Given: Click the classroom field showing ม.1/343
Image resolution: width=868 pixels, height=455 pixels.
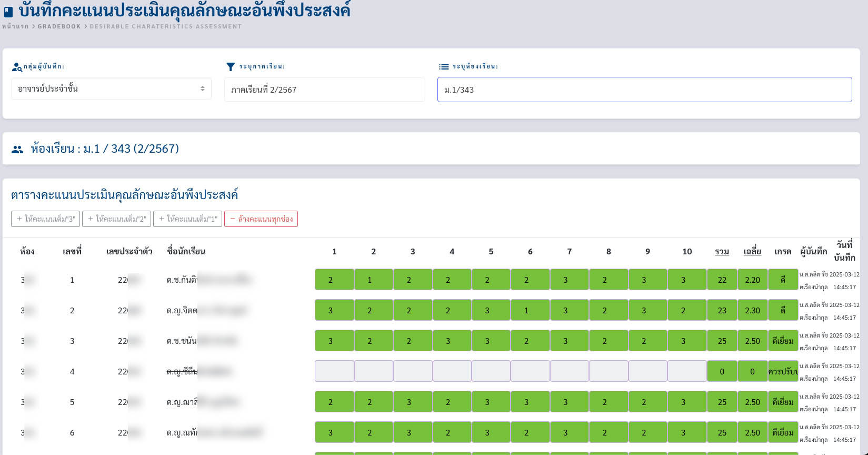Looking at the screenshot, I should [x=644, y=90].
